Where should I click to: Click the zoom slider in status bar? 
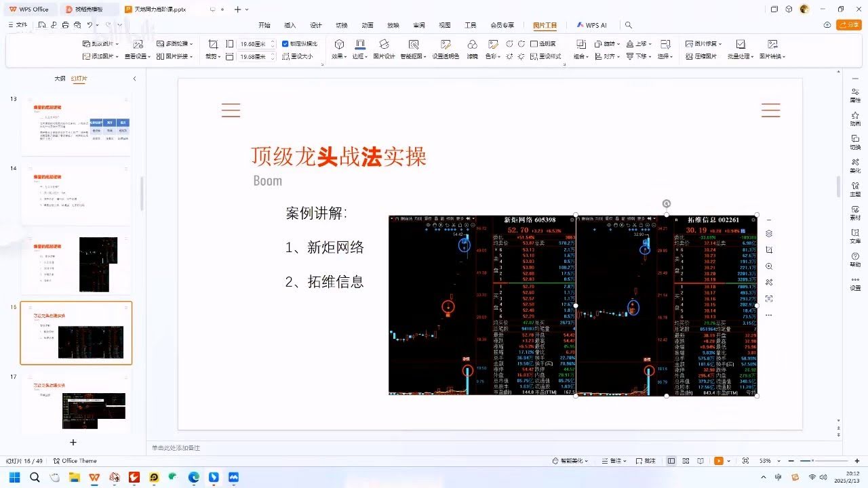click(814, 461)
